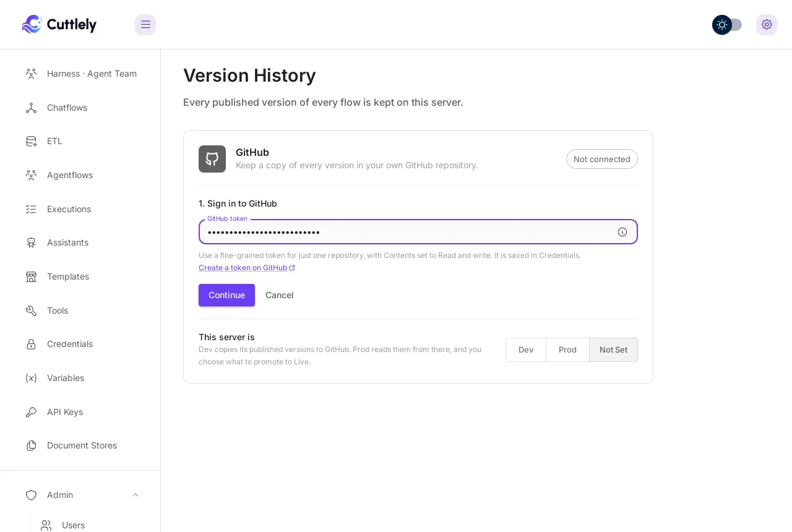This screenshot has height=532, width=792.
Task: Navigate to Credentials
Action: [80, 344]
